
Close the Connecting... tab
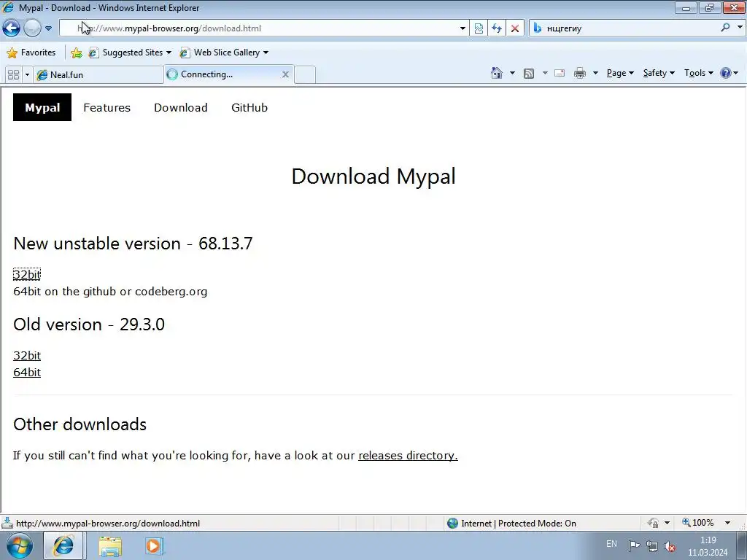[x=285, y=74]
